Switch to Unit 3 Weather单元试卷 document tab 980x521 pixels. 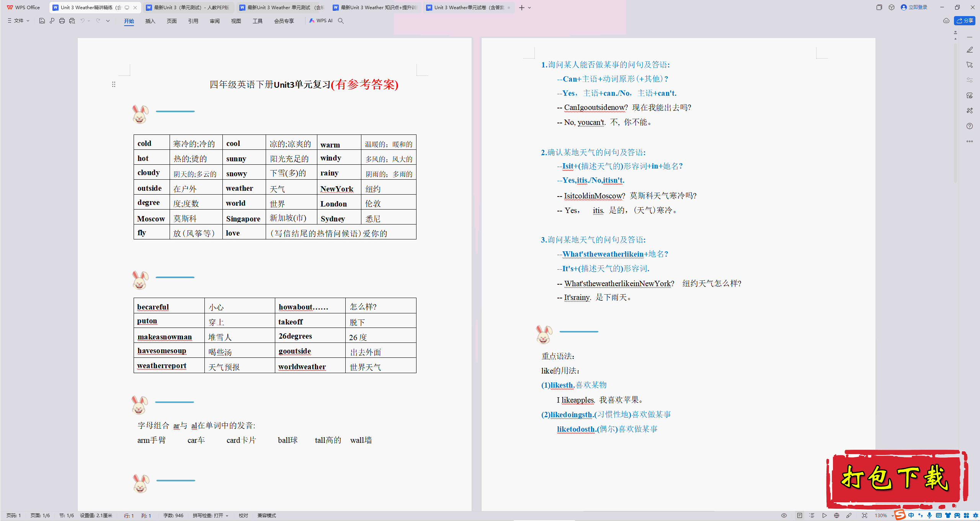coord(468,8)
